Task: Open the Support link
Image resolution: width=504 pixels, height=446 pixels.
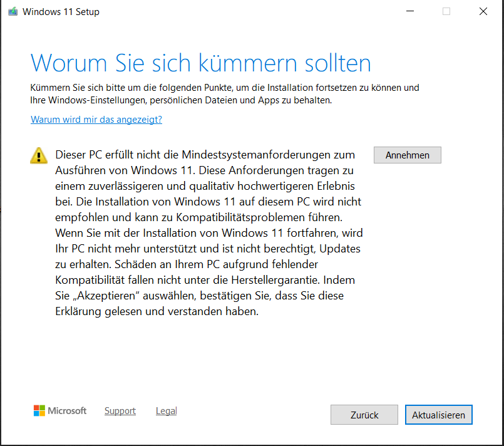Action: [120, 411]
